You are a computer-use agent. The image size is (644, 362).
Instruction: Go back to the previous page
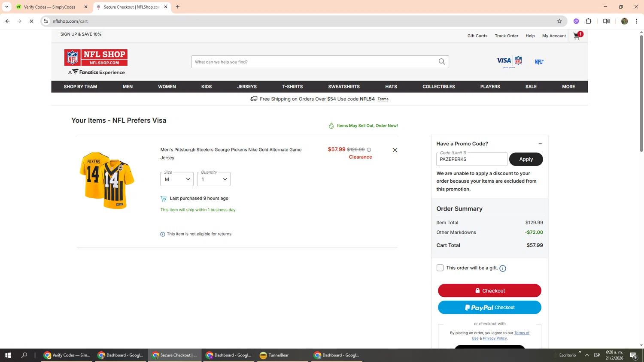coord(7,21)
